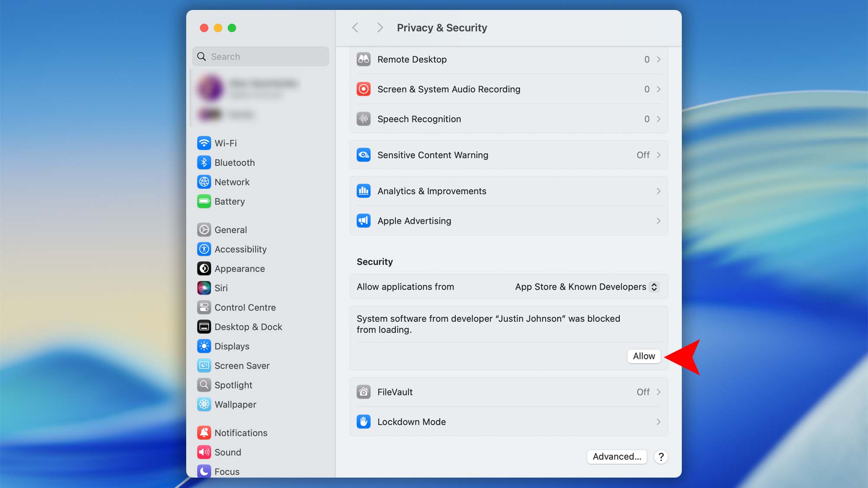Click the Apple Advertising megaphone icon

pos(364,221)
